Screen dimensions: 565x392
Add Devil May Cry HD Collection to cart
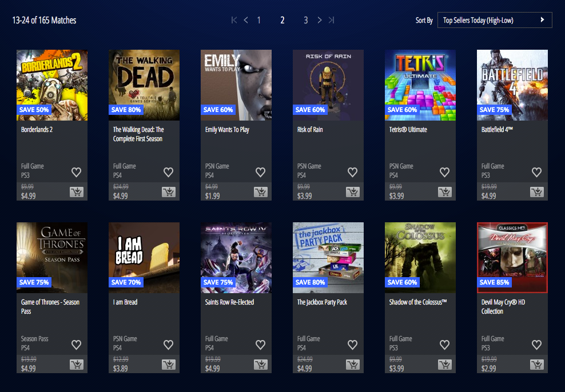point(537,365)
